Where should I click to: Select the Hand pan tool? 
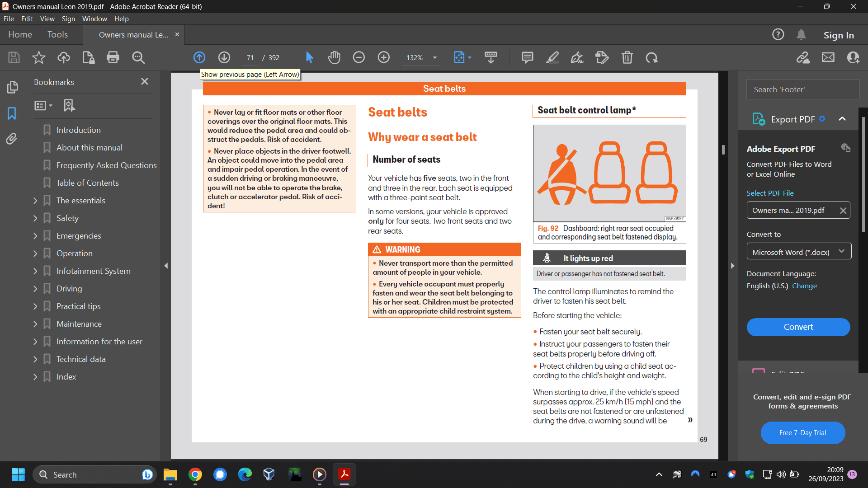(334, 57)
